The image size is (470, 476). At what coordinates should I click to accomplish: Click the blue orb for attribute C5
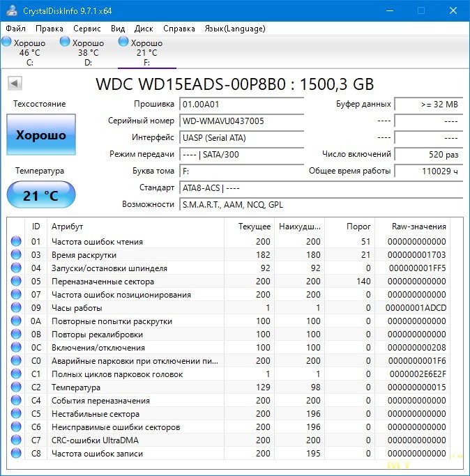[16, 414]
